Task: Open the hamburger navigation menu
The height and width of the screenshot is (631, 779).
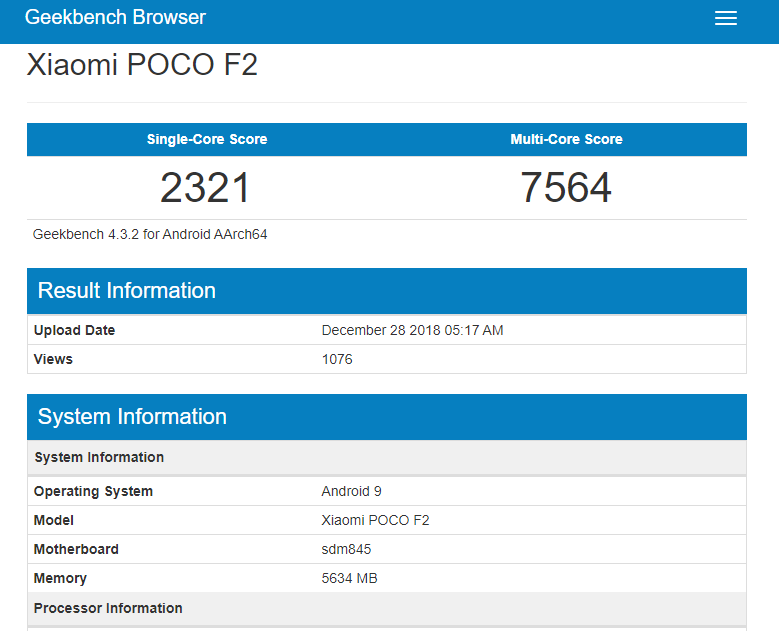Action: (725, 18)
